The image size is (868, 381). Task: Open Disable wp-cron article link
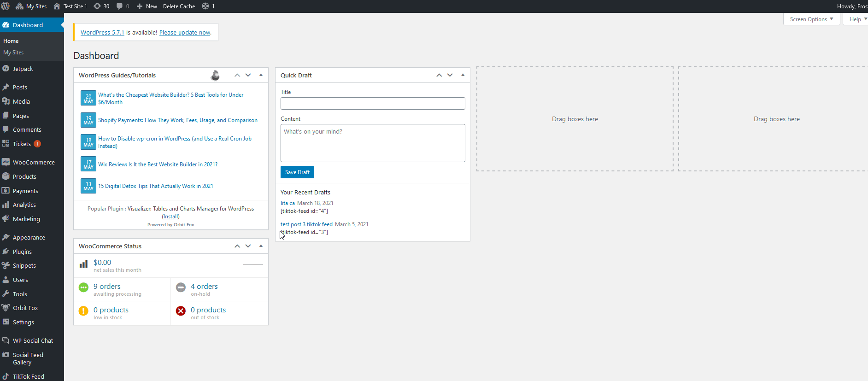click(175, 142)
